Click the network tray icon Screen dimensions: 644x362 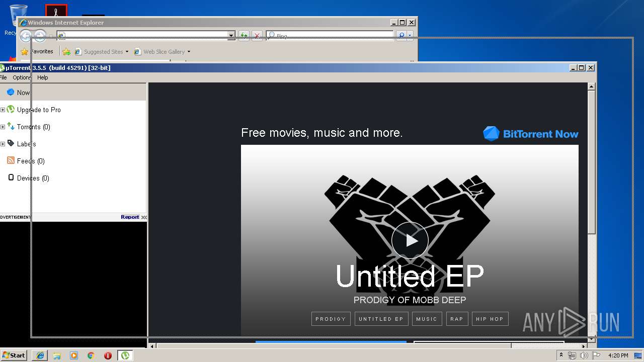tap(572, 355)
